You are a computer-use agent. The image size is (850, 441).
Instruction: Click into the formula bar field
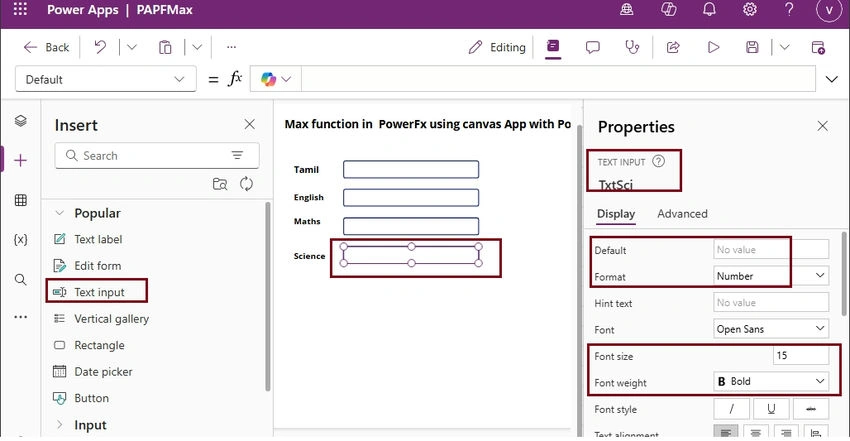tap(558, 80)
